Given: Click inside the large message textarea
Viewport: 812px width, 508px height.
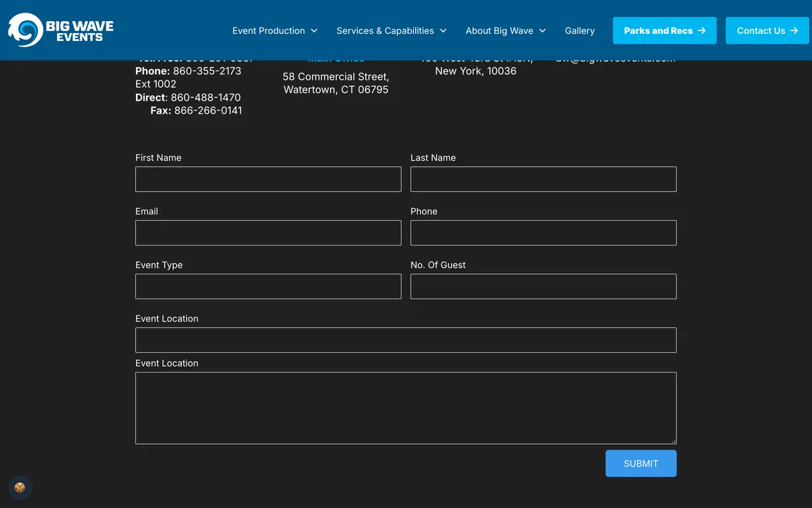Looking at the screenshot, I should (405, 408).
